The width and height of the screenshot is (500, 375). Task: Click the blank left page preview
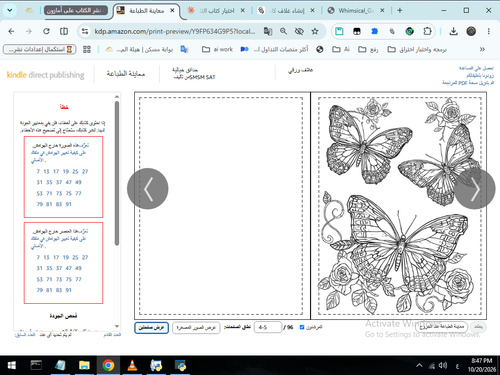click(222, 206)
